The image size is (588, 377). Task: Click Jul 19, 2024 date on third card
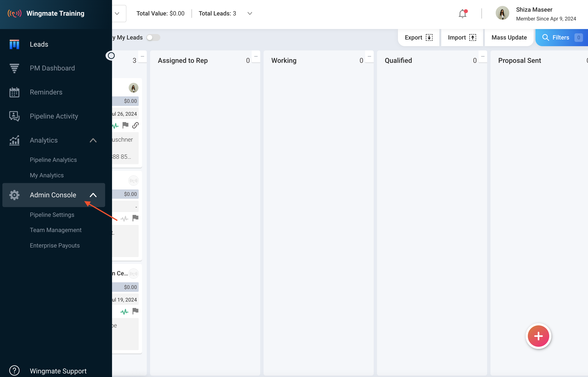point(124,300)
